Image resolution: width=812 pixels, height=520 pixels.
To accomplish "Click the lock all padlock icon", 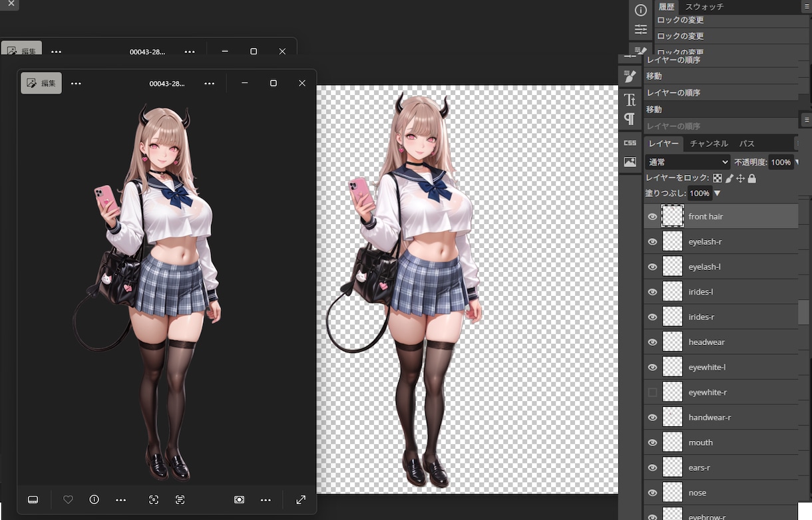I will tap(751, 178).
